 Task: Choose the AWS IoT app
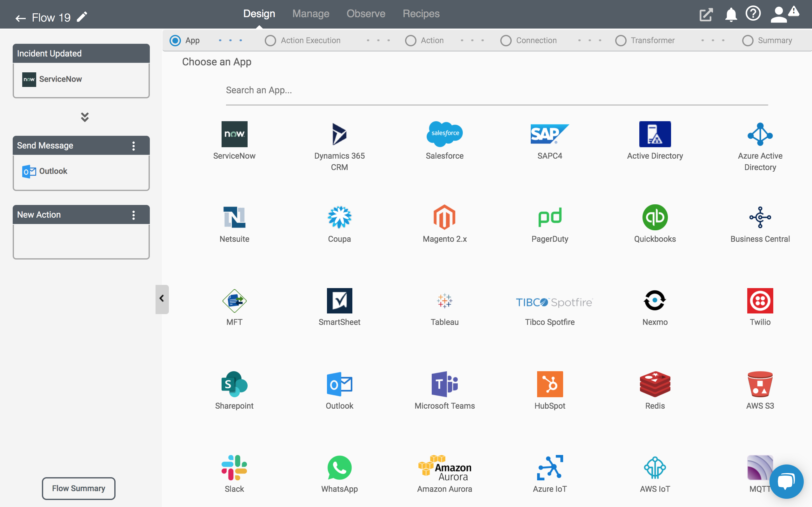pyautogui.click(x=655, y=467)
